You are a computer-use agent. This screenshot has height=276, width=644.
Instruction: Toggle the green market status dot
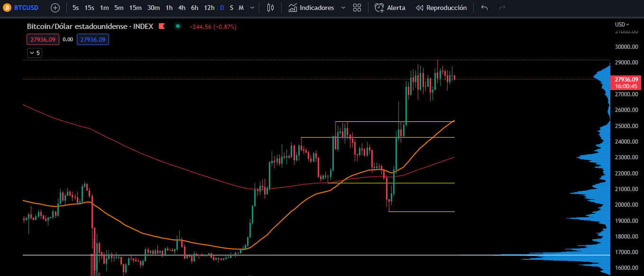pos(177,27)
